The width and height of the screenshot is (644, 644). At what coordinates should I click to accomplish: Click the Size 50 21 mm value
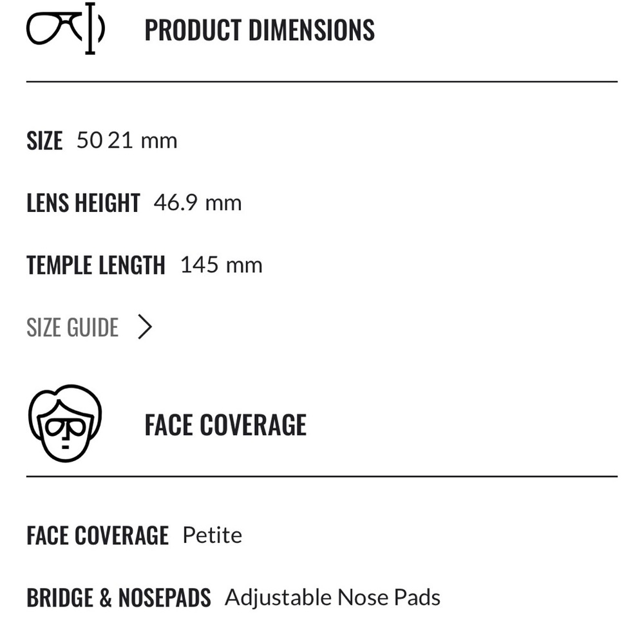[x=127, y=140]
